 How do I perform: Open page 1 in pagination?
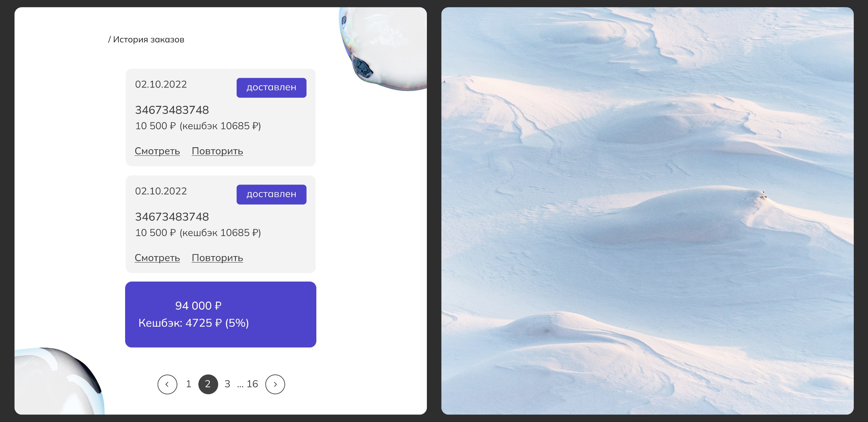(189, 384)
